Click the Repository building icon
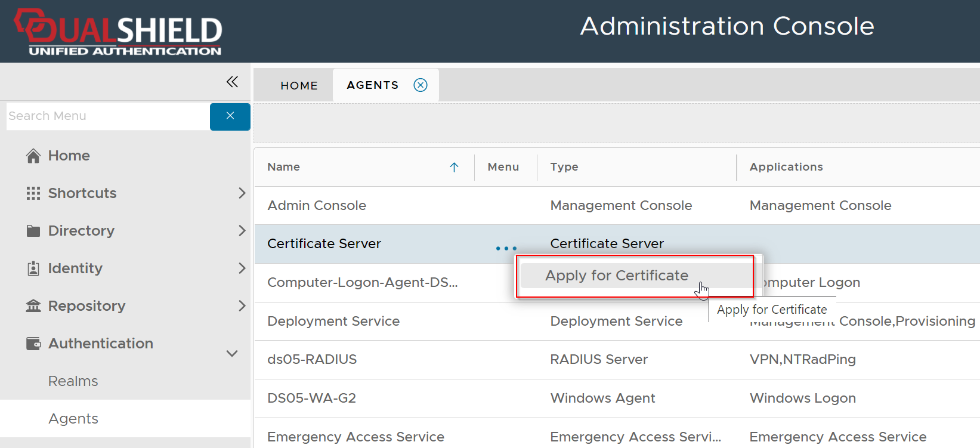 coord(33,306)
